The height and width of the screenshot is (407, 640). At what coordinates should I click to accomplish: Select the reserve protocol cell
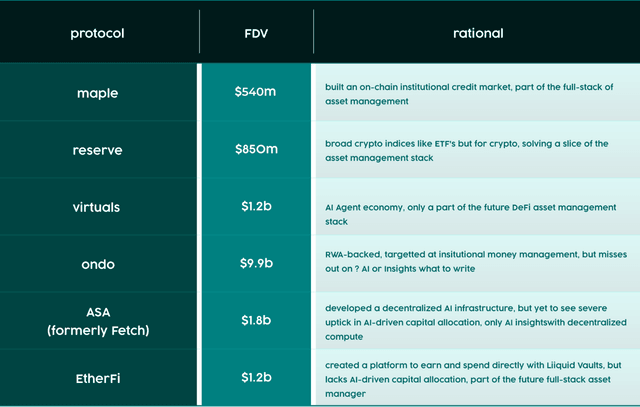click(x=97, y=150)
